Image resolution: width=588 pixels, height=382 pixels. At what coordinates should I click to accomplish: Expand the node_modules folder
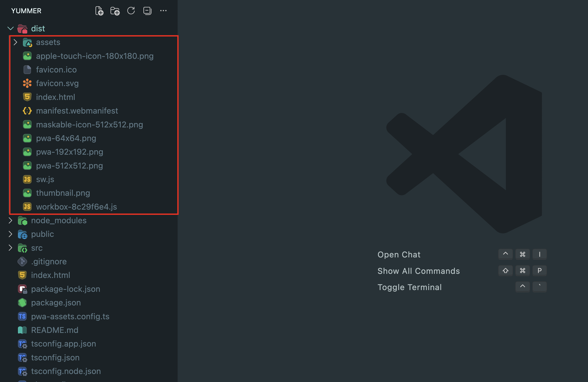point(10,220)
